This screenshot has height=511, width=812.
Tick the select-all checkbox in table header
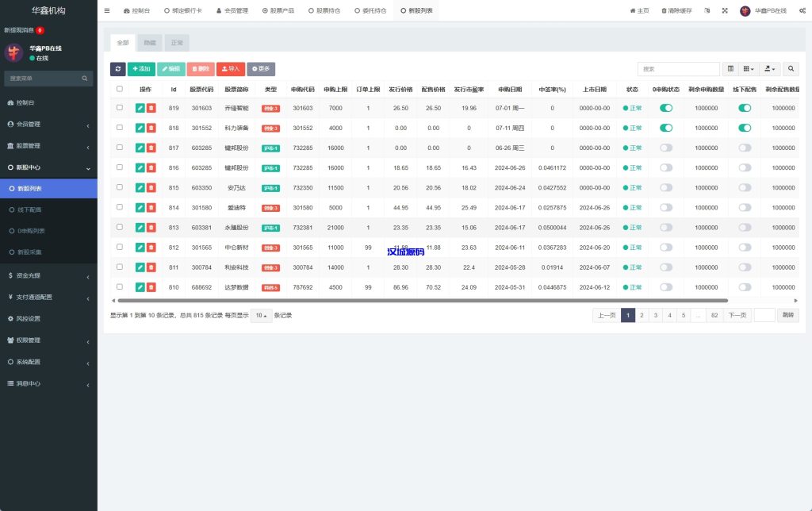pyautogui.click(x=120, y=89)
